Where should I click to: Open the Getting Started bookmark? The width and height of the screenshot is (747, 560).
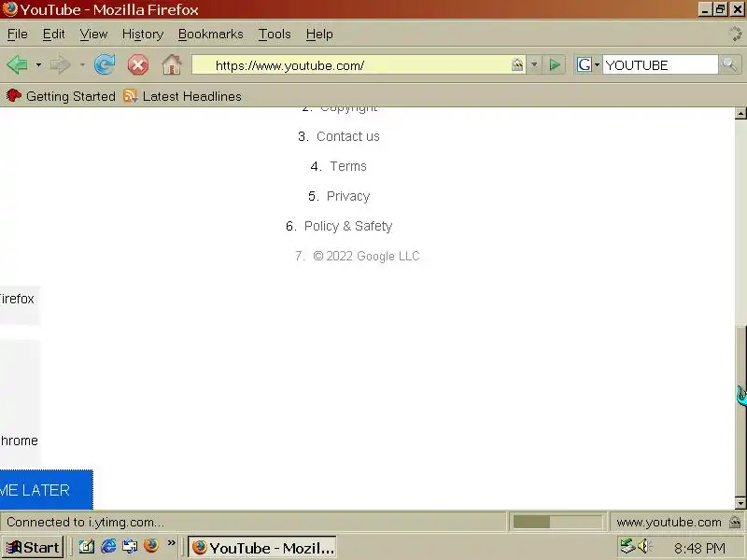pos(62,96)
